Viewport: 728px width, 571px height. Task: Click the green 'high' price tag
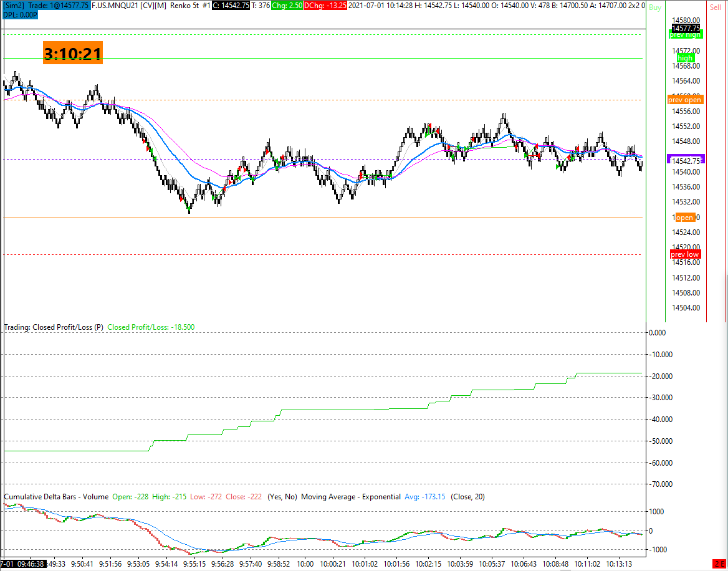pyautogui.click(x=685, y=58)
